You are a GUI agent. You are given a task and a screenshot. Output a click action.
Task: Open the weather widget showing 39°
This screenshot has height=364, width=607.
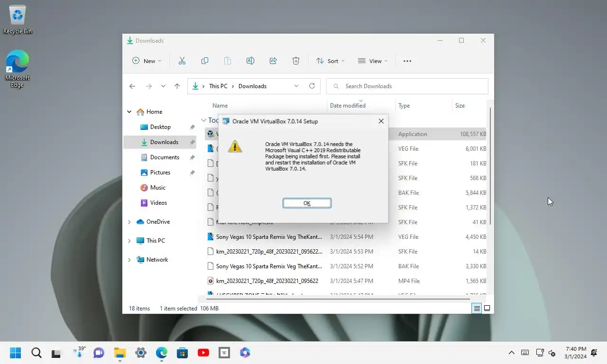click(79, 352)
